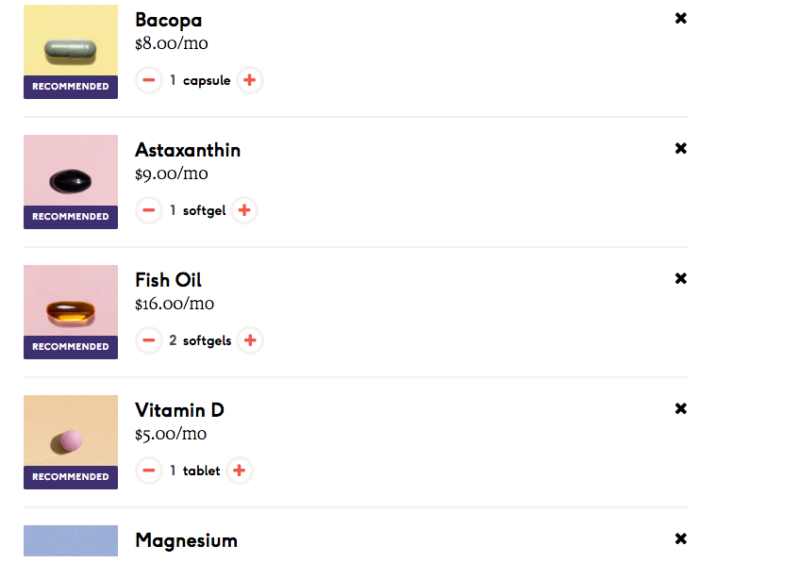
Task: Decrease Astaxanthin softgel quantity
Action: 148,210
